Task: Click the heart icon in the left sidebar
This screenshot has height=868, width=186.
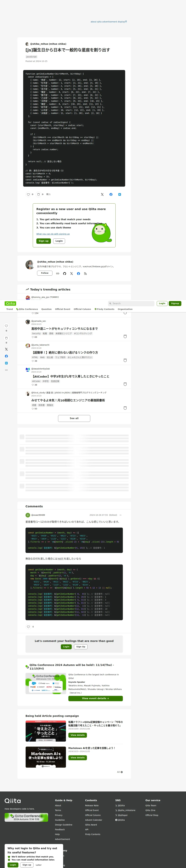Action: pos(6,326)
